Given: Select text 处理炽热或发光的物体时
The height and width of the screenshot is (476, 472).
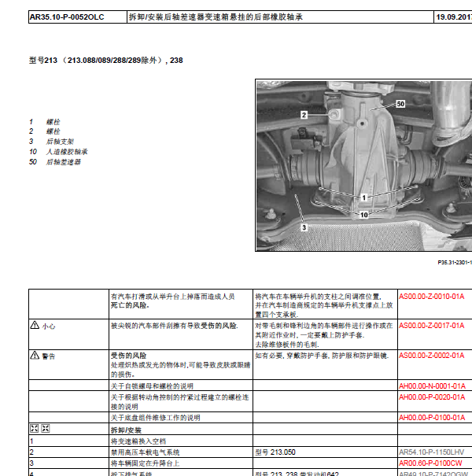Looking at the screenshot, I should [x=149, y=365].
